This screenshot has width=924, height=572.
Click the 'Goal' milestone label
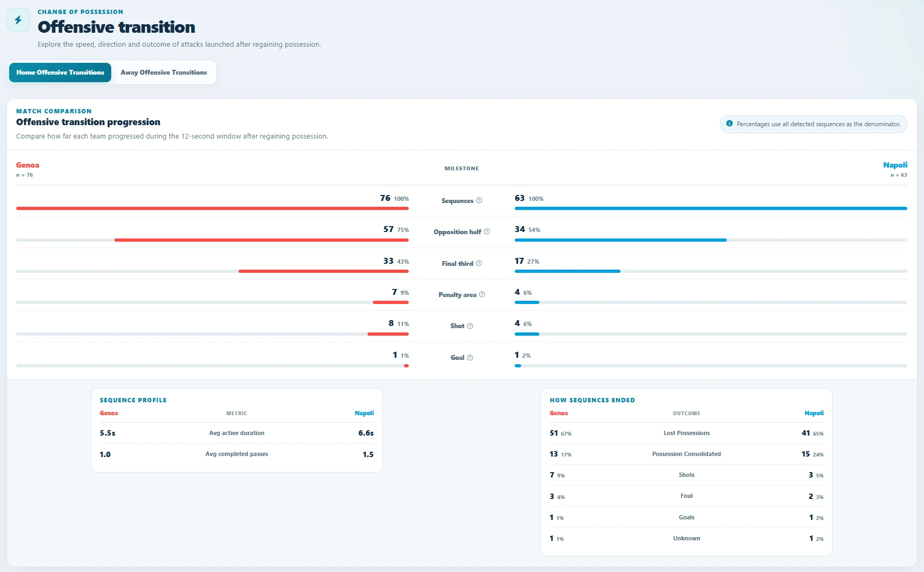point(457,358)
